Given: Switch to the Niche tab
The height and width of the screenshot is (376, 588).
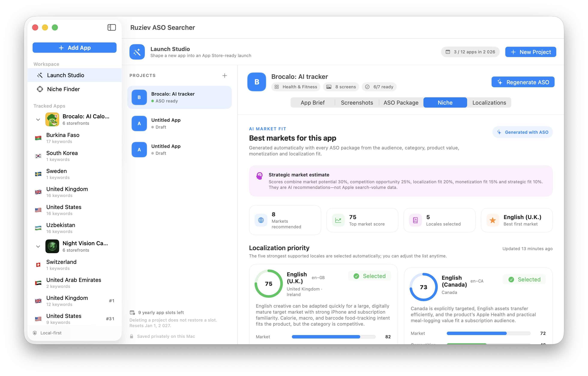Looking at the screenshot, I should (x=445, y=103).
